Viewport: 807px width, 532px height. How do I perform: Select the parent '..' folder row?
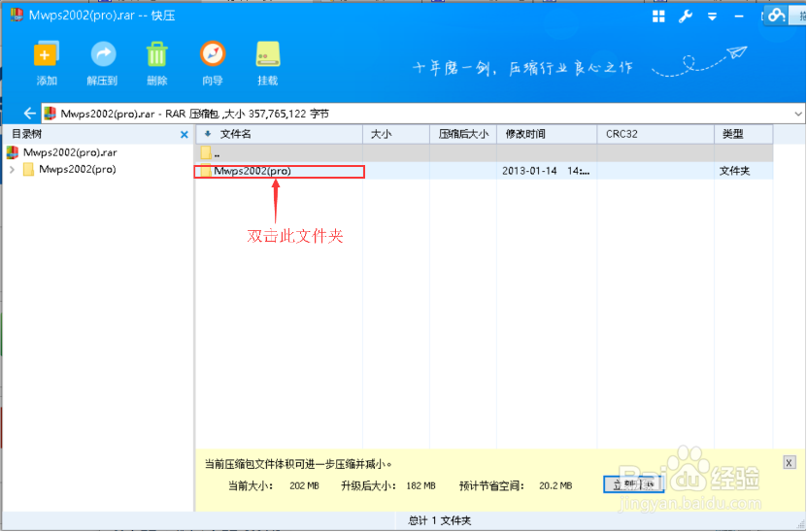click(485, 153)
